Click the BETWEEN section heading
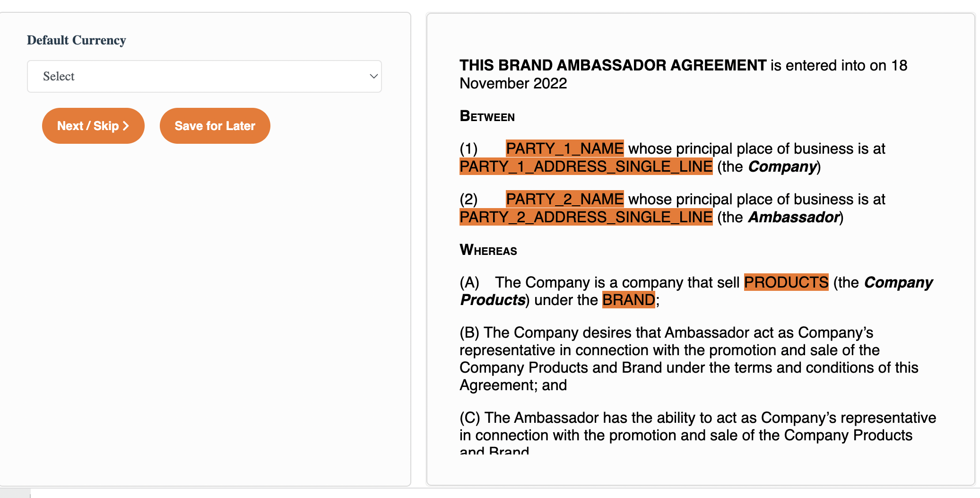Viewport: 980px width, 498px height. click(x=487, y=116)
